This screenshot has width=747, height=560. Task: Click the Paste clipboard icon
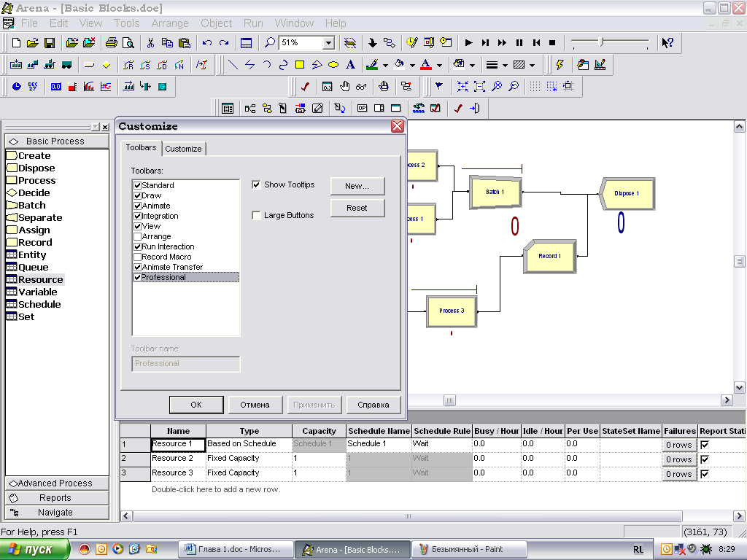pyautogui.click(x=185, y=43)
